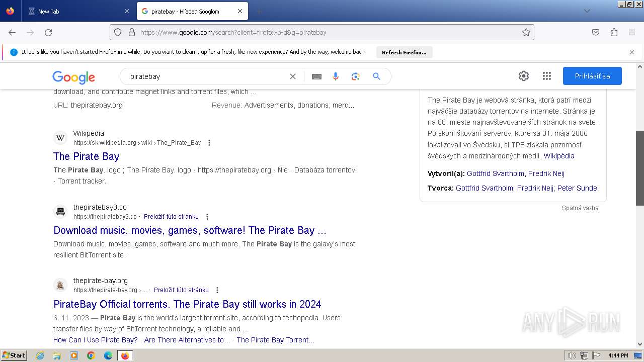
Task: Launch Internet Explorer from the taskbar
Action: coord(40,355)
